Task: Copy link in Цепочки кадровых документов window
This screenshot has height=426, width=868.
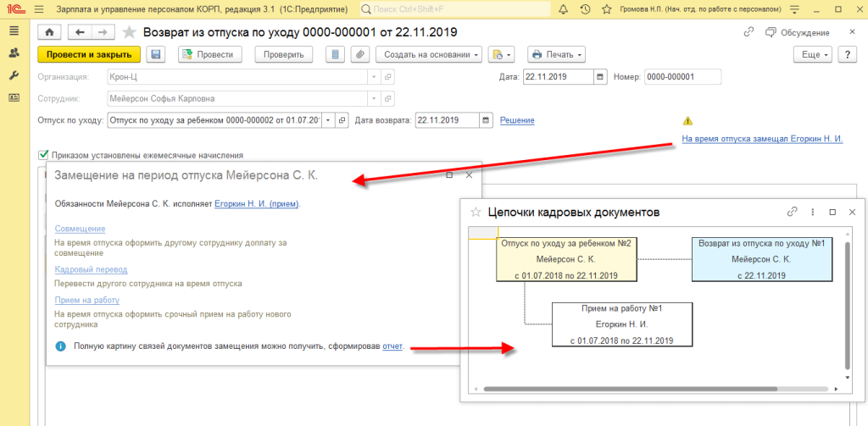Action: (x=793, y=212)
